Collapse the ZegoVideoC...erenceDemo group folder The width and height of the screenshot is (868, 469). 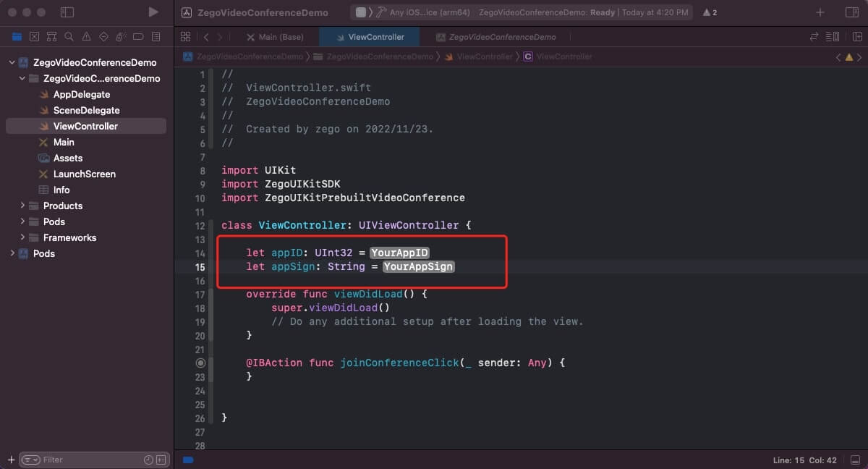point(23,79)
